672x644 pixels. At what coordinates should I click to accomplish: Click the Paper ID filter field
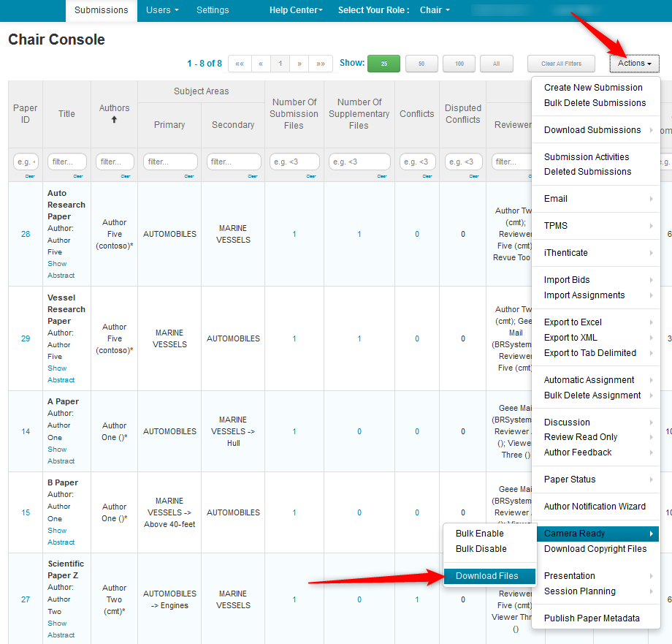point(26,162)
